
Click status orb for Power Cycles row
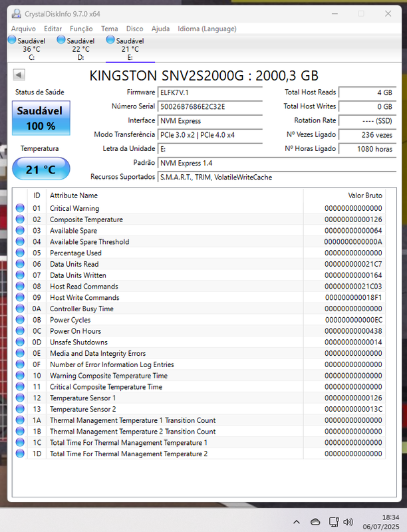(20, 320)
